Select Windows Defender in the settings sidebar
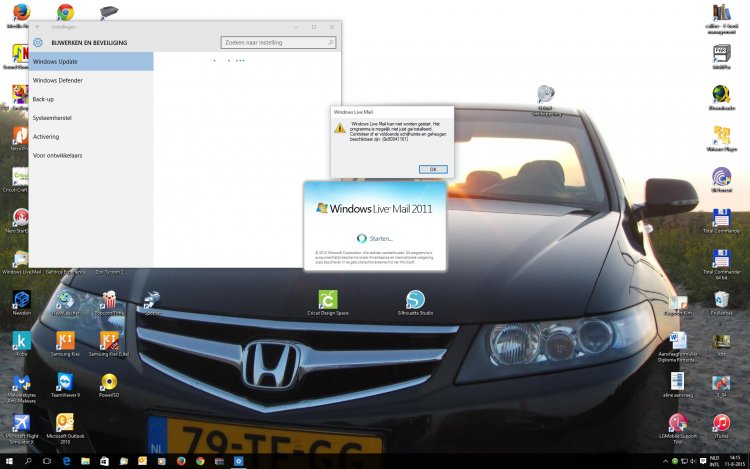Viewport: 750px width, 469px height. (x=57, y=80)
